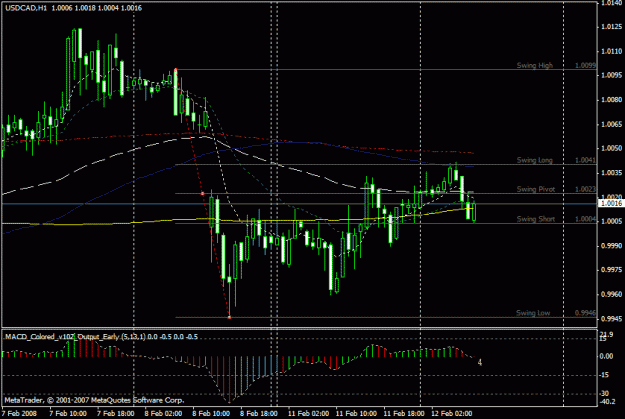625x419 pixels.
Task: Click MACD scale value -40.2
Action: pyautogui.click(x=607, y=401)
